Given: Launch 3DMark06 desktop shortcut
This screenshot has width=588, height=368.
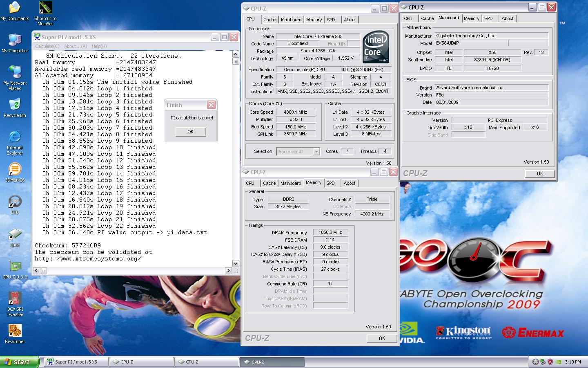Looking at the screenshot, I should pos(15,172).
